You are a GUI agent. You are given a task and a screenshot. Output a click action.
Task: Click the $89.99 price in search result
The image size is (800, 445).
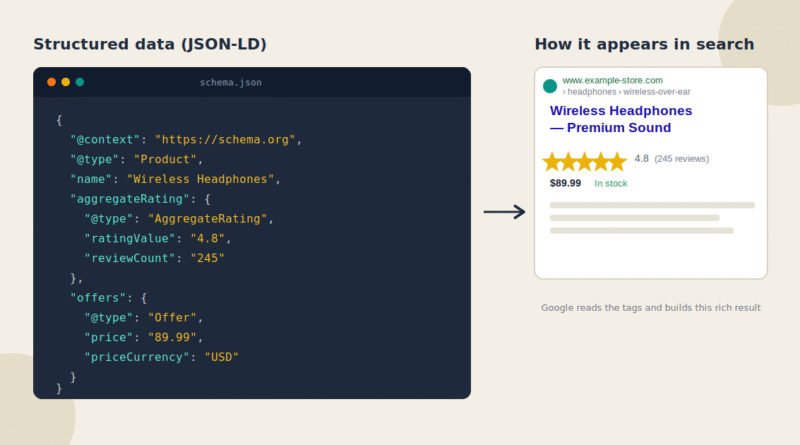click(565, 183)
